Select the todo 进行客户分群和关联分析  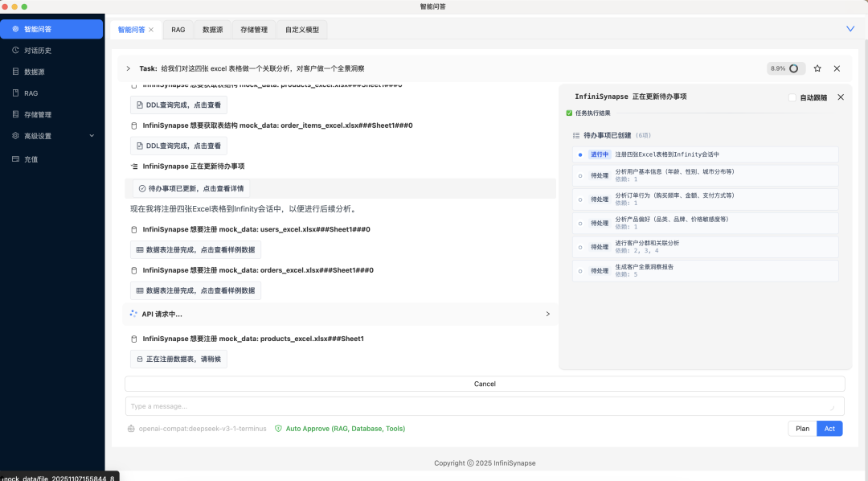(x=706, y=247)
